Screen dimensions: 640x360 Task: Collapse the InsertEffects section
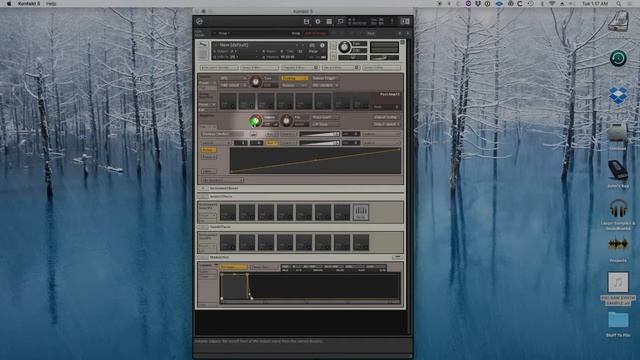click(x=202, y=196)
